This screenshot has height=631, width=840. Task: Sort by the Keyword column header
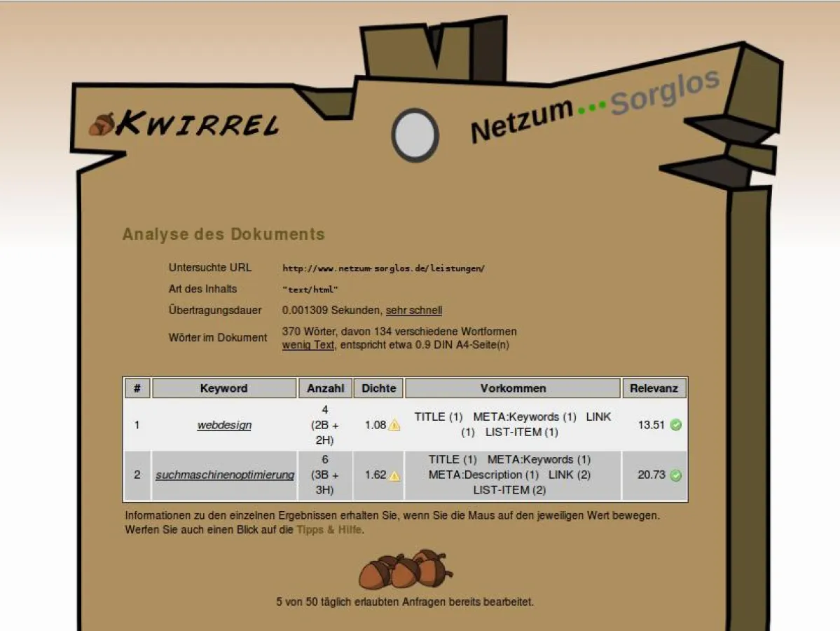[x=223, y=388]
